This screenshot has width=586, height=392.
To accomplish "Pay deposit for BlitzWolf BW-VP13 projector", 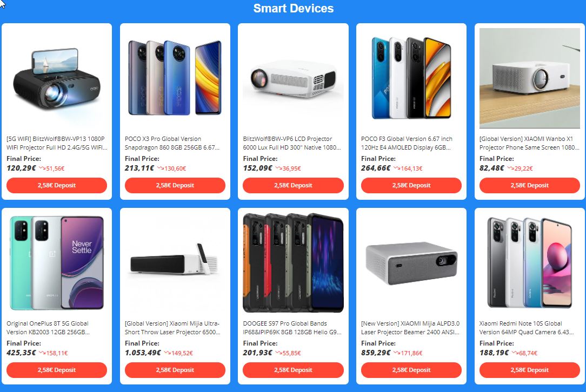I will click(57, 185).
